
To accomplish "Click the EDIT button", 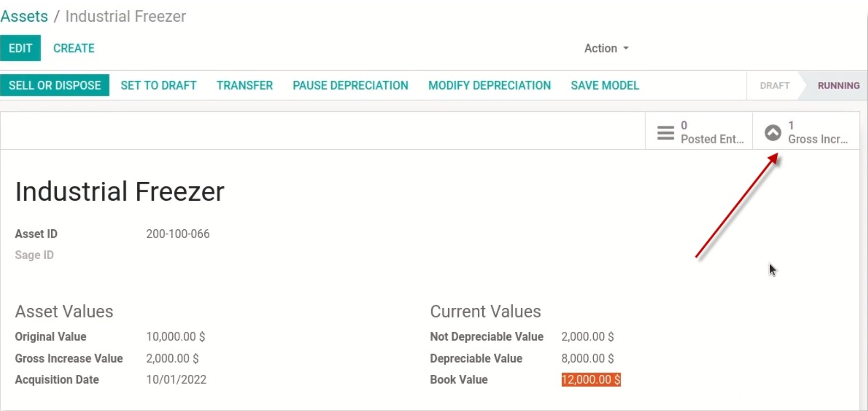I will [x=20, y=48].
